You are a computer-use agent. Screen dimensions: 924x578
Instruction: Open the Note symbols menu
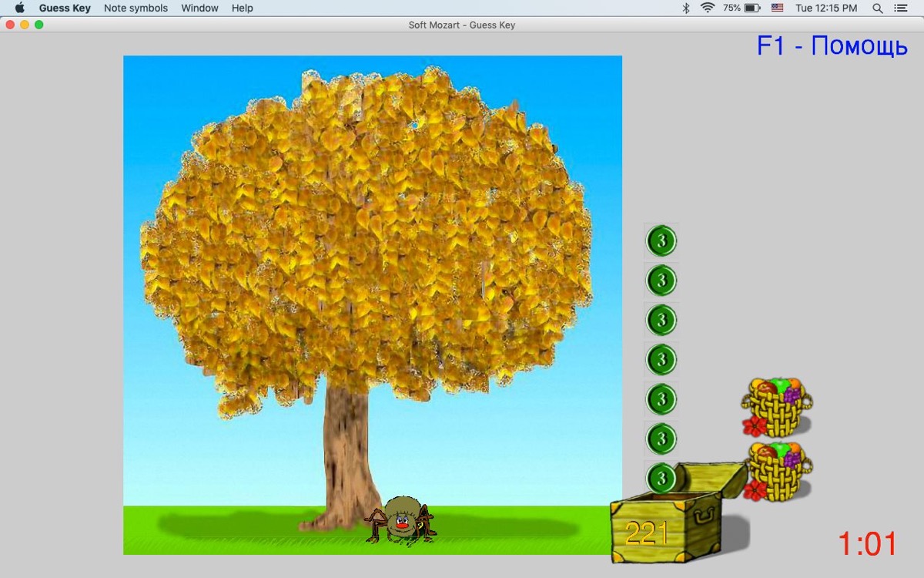pos(136,8)
